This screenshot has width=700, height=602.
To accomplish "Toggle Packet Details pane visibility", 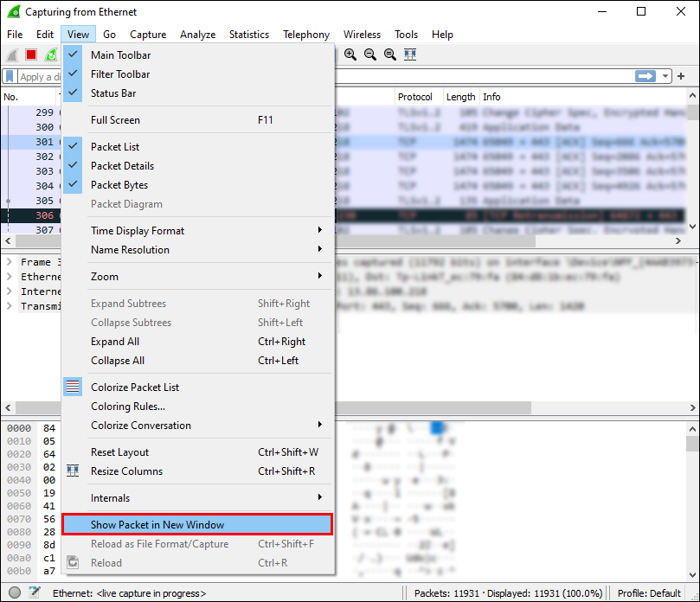I will [x=196, y=165].
